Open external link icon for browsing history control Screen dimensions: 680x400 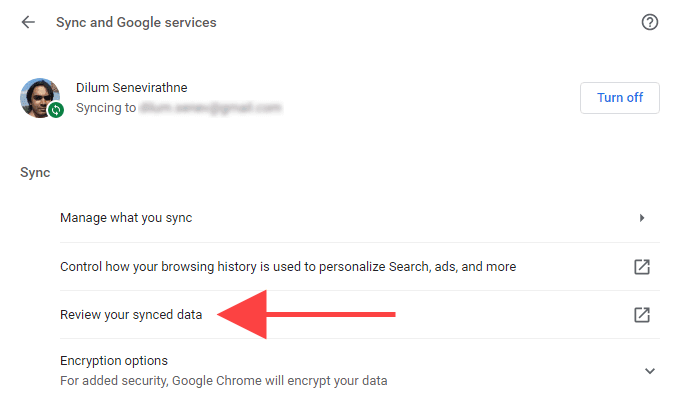[642, 267]
